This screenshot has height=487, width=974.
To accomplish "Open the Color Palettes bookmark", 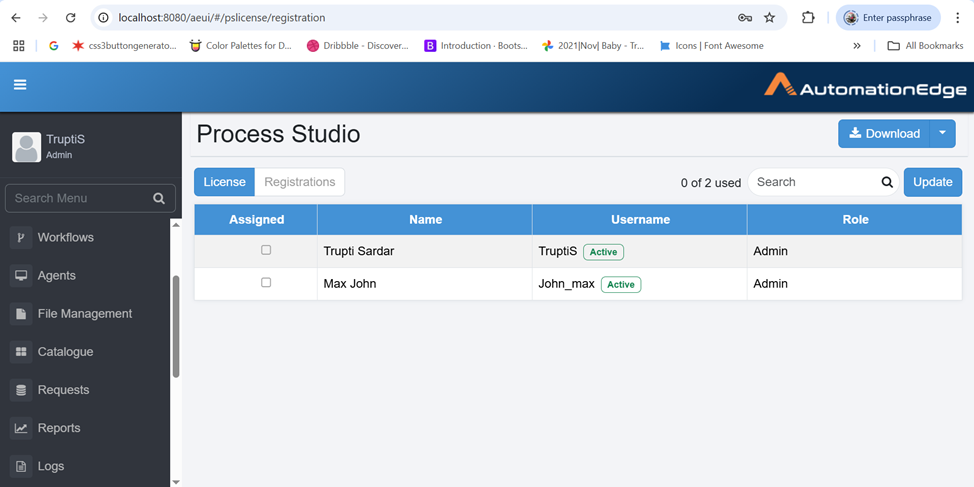I will 240,45.
